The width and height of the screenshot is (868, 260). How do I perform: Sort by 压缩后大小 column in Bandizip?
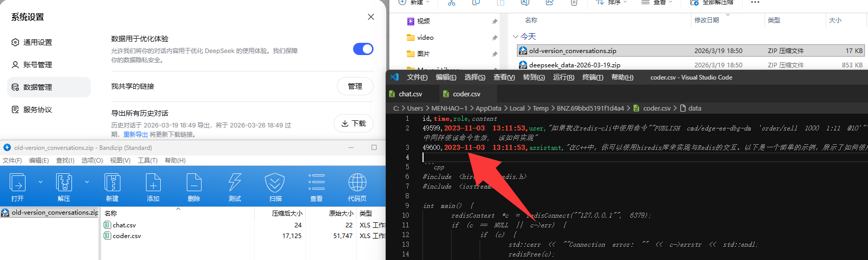[287, 214]
